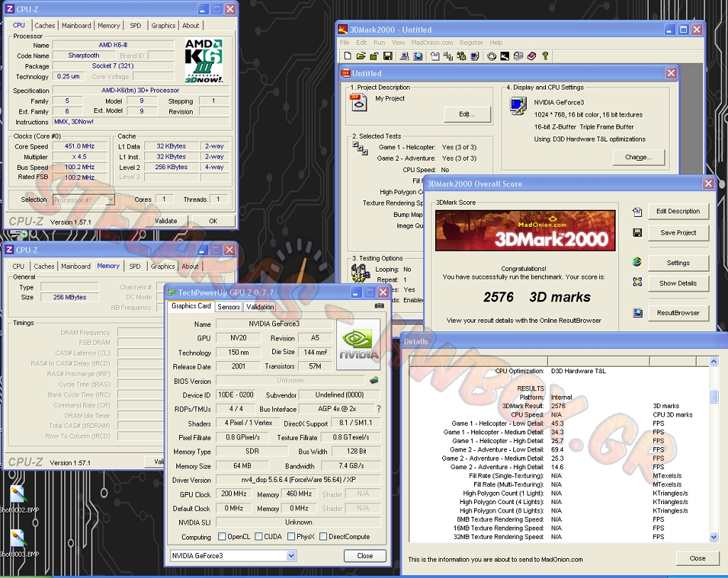
Task: Click the monitor icon in Display and CPU Settings
Action: click(518, 105)
